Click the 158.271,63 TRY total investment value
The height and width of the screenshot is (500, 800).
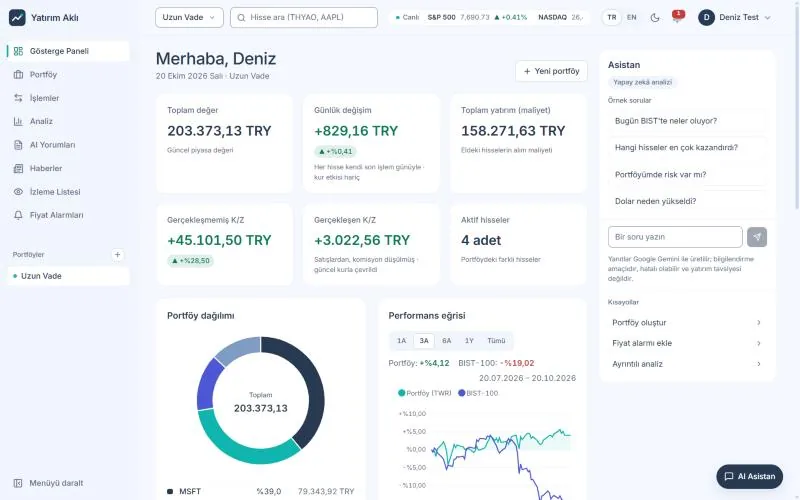pos(513,131)
